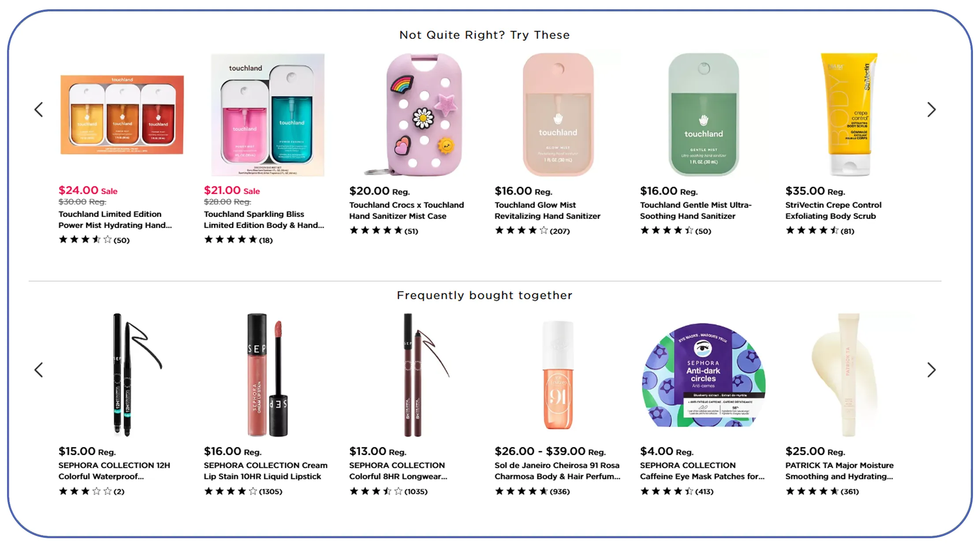Select the Crocs x Touchland case image
Image resolution: width=980 pixels, height=547 pixels.
pos(418,115)
